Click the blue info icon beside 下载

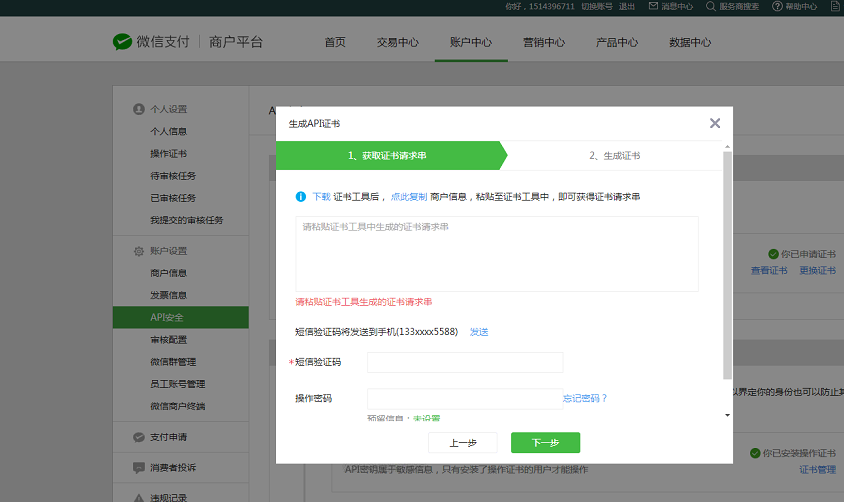coord(301,197)
